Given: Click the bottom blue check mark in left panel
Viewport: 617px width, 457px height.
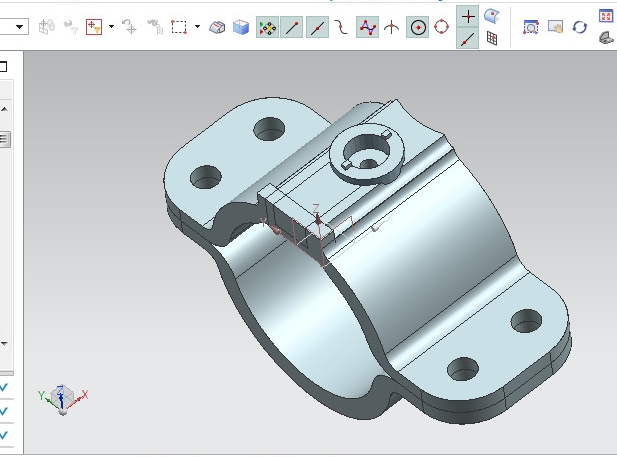Looking at the screenshot, I should [4, 435].
